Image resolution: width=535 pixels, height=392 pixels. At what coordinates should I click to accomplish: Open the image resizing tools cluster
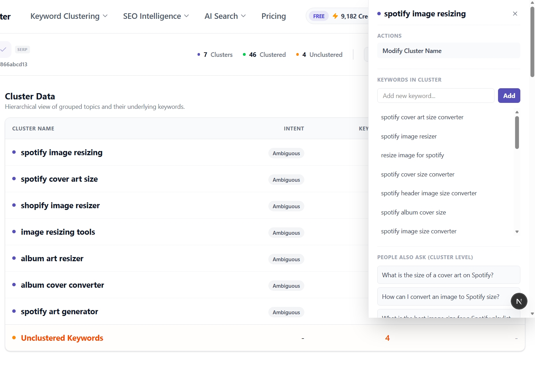187,232
